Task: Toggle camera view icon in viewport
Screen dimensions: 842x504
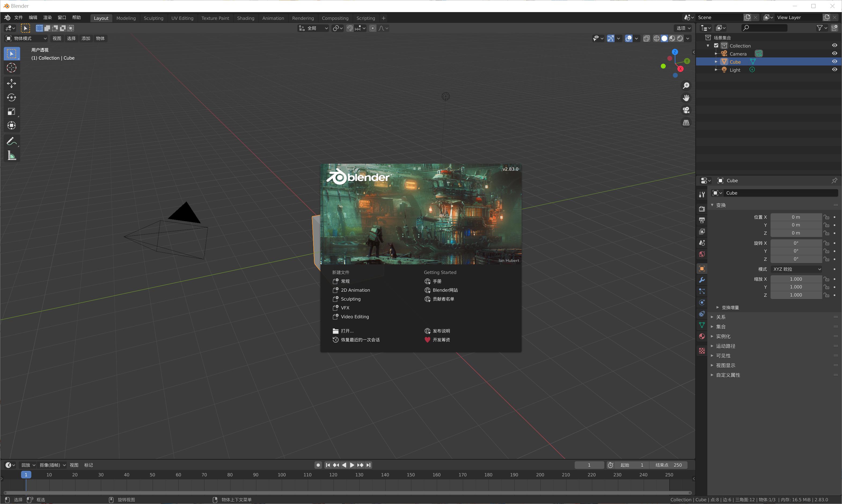Action: pos(686,110)
